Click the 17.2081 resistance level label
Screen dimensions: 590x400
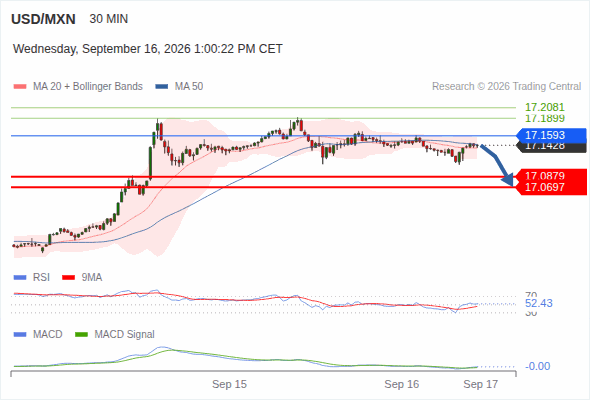click(545, 107)
